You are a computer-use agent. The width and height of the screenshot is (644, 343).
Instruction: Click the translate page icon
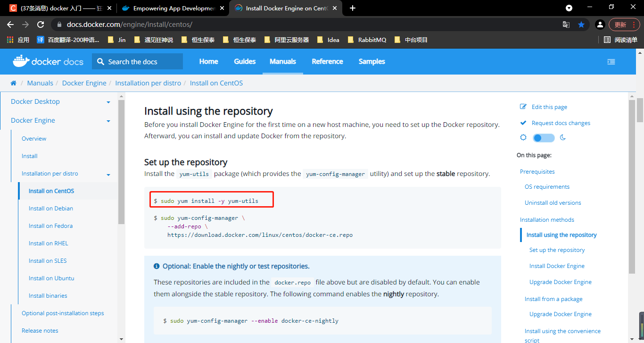coord(566,25)
